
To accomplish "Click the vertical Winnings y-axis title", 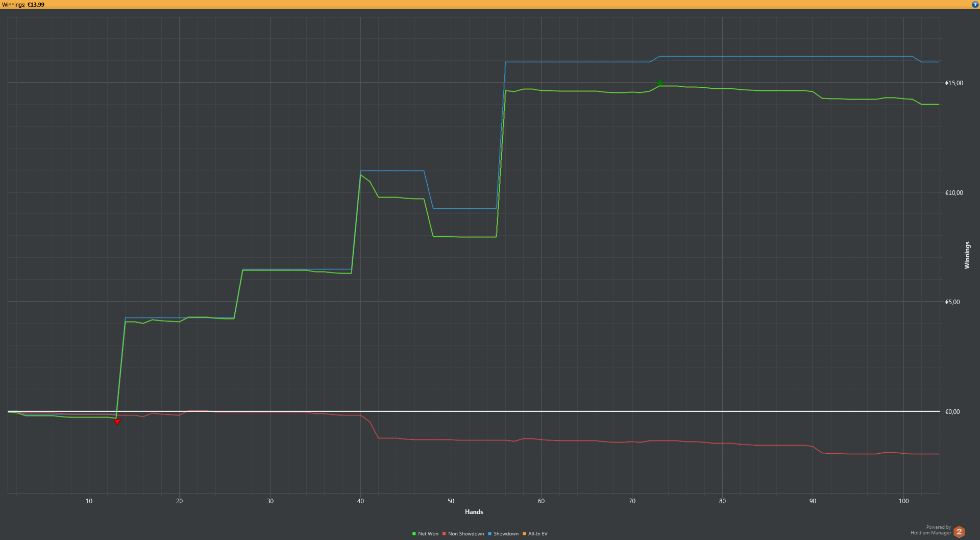I will 967,255.
